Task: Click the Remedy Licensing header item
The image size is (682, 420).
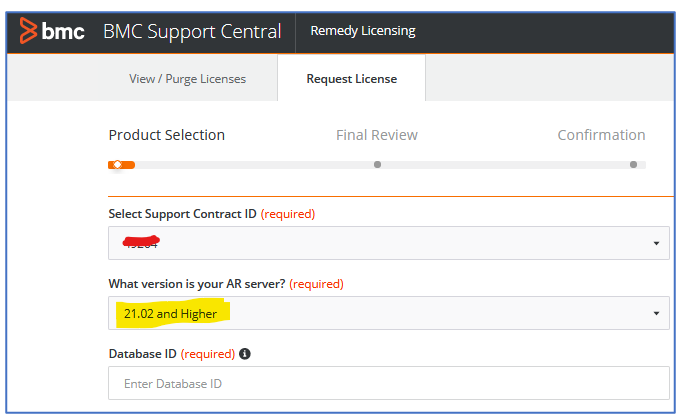Action: [x=363, y=31]
